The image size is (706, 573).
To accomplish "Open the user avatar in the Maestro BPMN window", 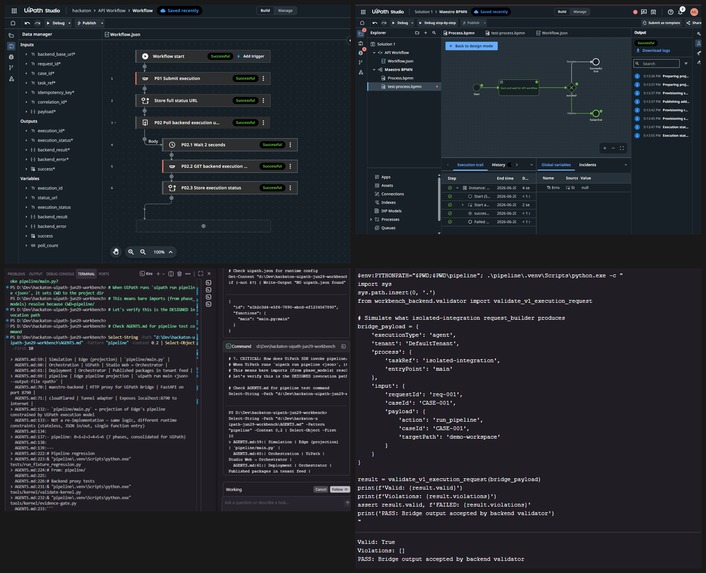I will point(694,12).
